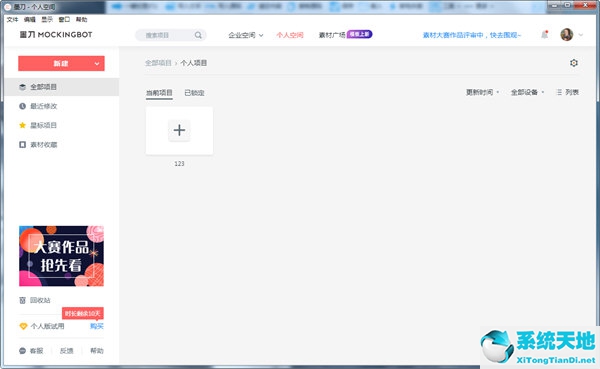
Task: Click the 反馈 feedback link
Action: point(67,351)
